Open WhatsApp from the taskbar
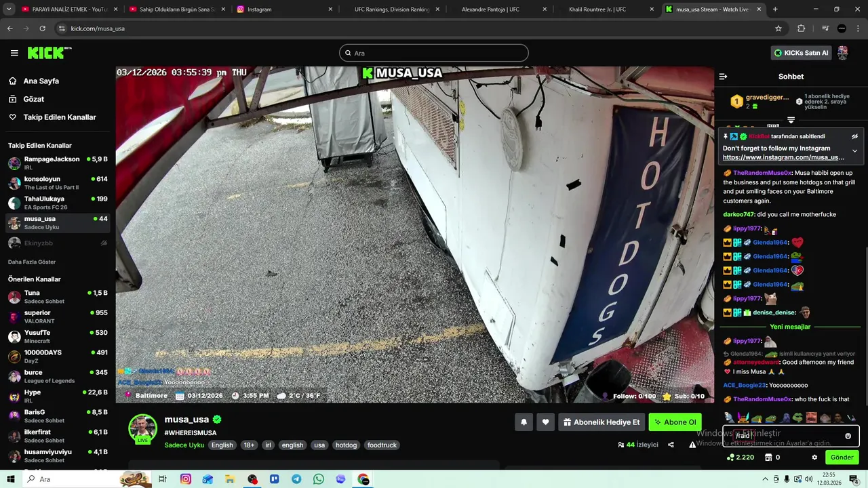868x488 pixels. pos(319,479)
